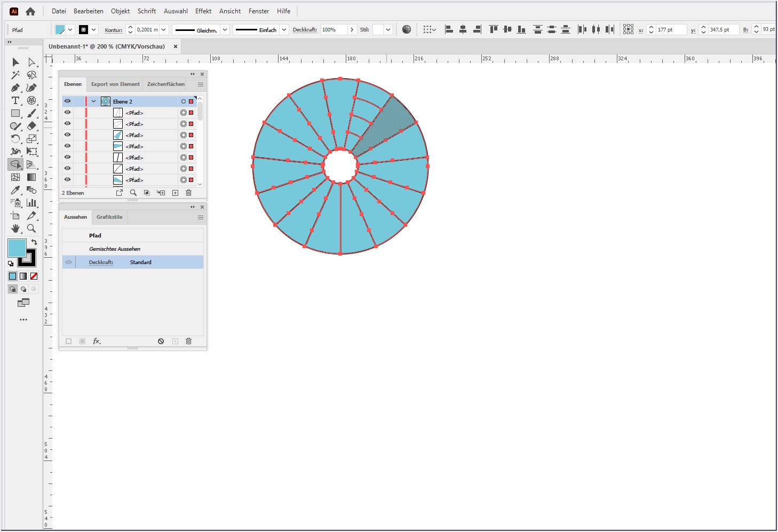Toggle visibility of the Deckkraft attribute row
The image size is (778, 532).
69,261
